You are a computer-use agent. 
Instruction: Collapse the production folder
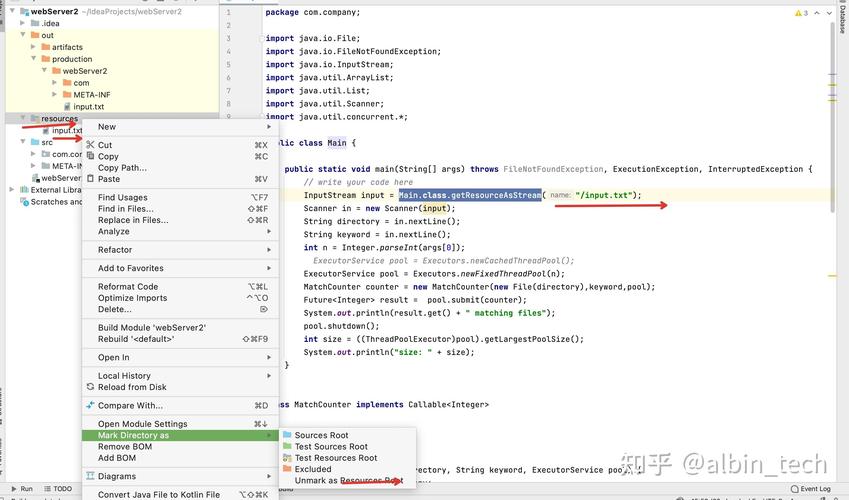34,59
